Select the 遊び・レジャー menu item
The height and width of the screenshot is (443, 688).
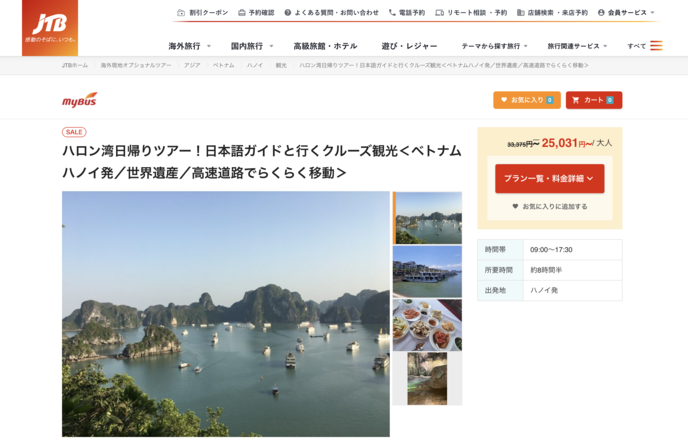409,46
